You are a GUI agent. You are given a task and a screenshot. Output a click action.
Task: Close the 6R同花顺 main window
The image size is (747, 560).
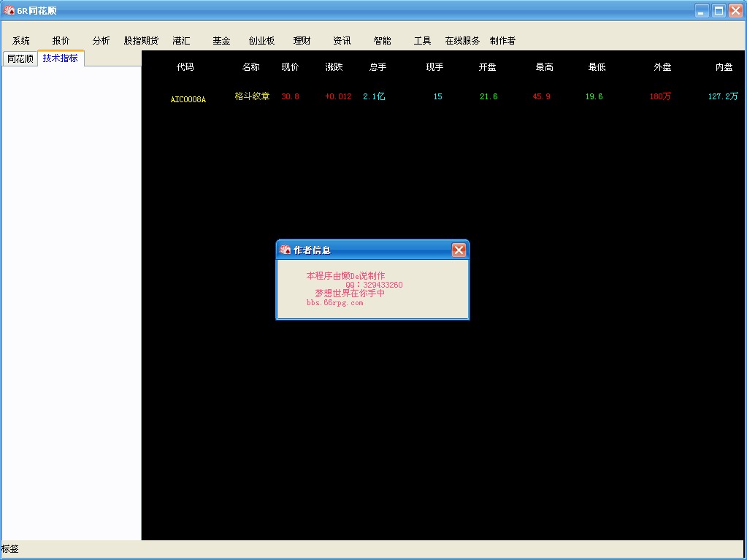point(735,10)
